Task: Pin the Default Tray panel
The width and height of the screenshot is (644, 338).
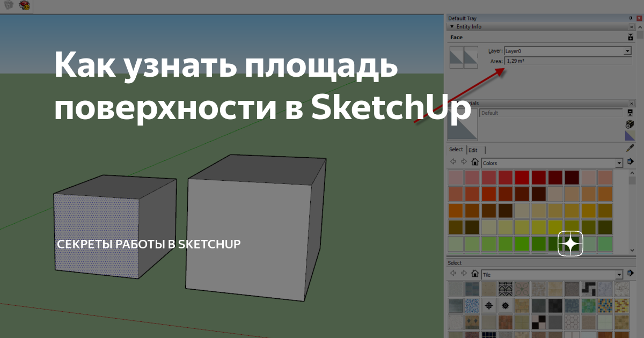Action: [x=631, y=18]
